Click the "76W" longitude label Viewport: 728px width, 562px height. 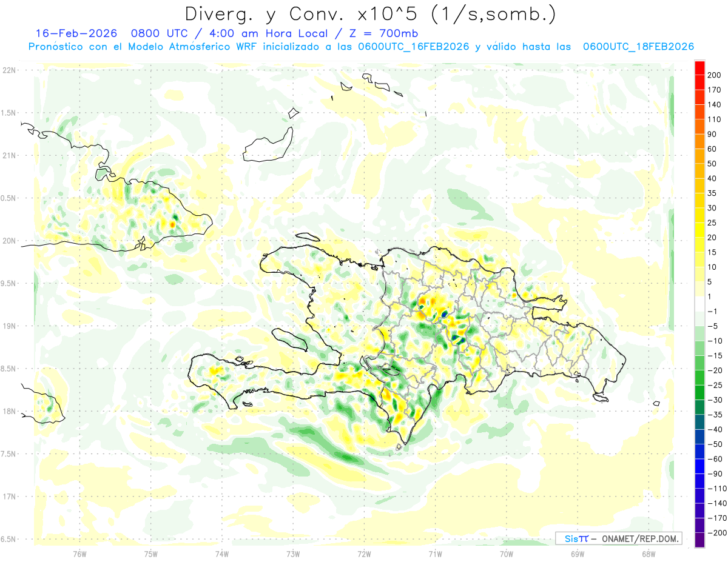pyautogui.click(x=79, y=554)
